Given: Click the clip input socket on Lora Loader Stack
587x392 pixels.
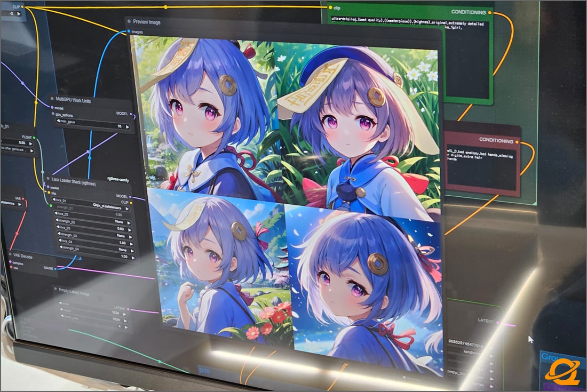Looking at the screenshot, I should tap(48, 193).
